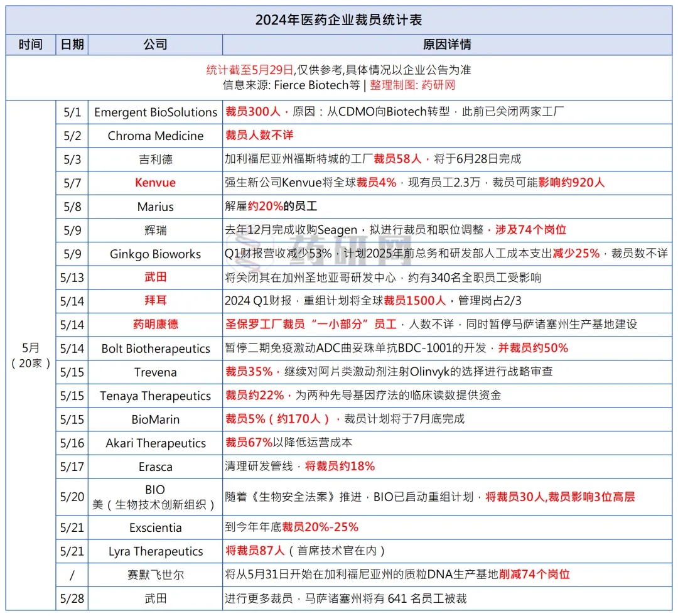678x616 pixels.
Task: Click the 5/8 date cell
Action: point(72,207)
